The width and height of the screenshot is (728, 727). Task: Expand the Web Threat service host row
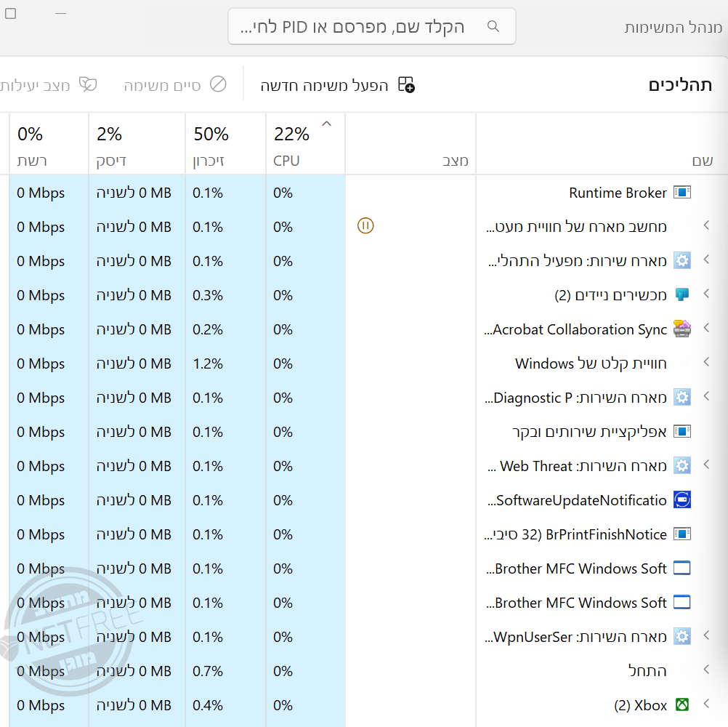pos(707,465)
